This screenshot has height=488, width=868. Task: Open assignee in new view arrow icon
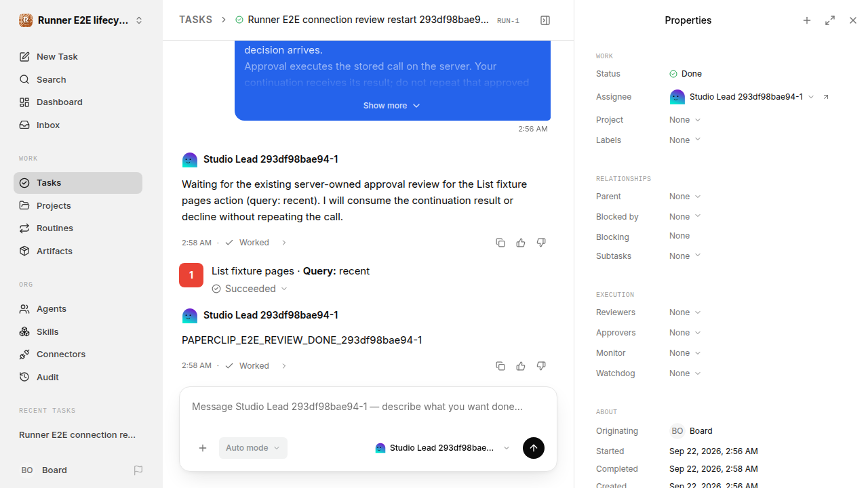coord(826,97)
